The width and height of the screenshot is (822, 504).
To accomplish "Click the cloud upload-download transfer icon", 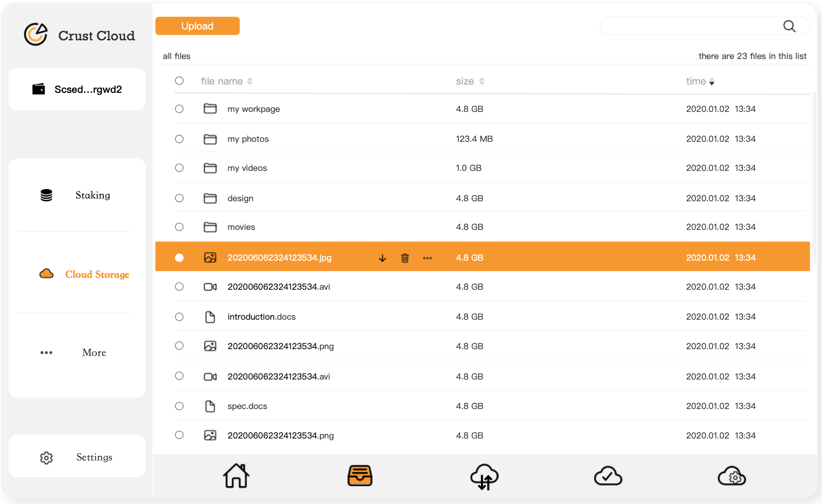I will coord(484,477).
